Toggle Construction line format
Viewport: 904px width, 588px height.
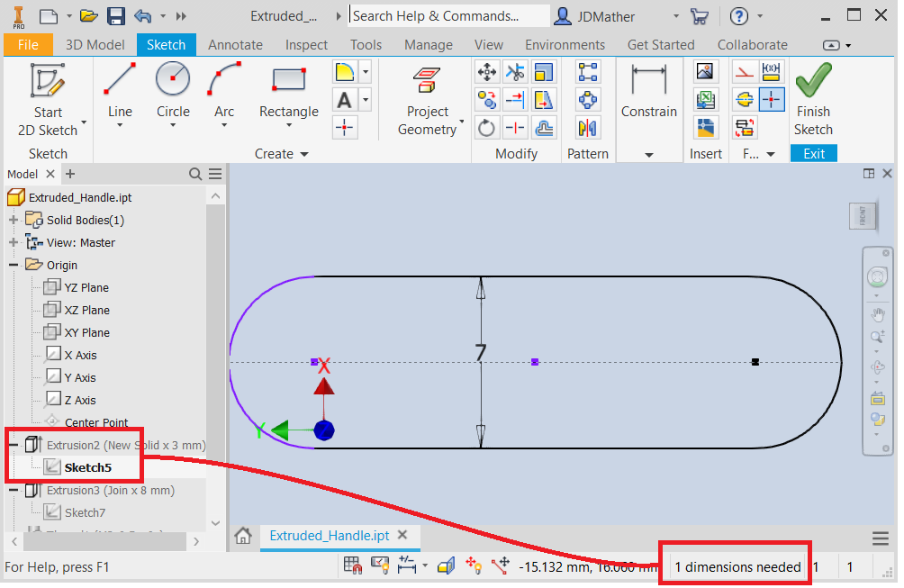745,72
